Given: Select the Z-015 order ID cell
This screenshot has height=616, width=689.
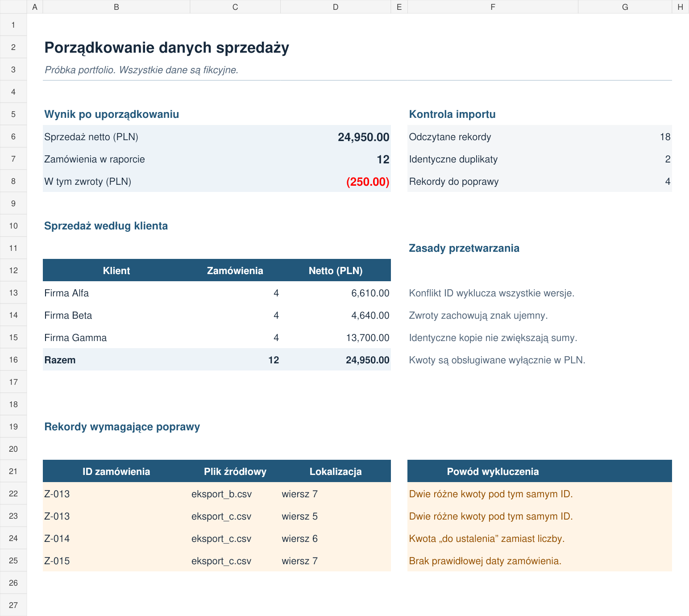Looking at the screenshot, I should (x=116, y=561).
